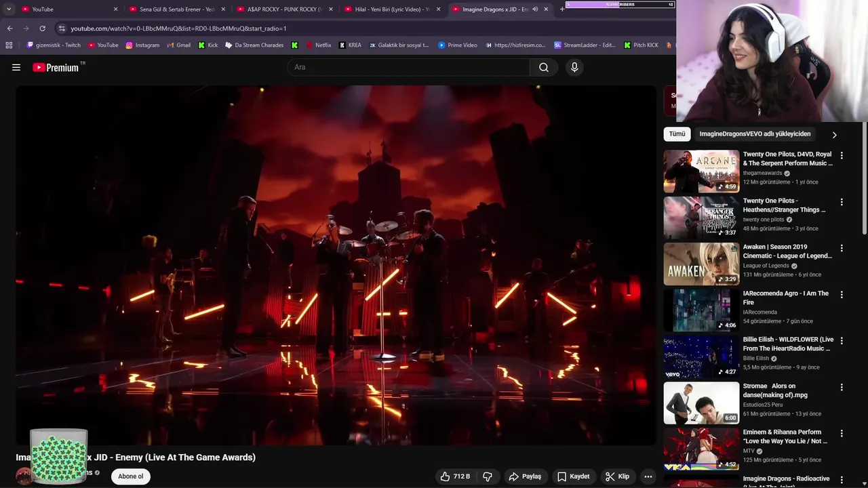The height and width of the screenshot is (488, 868).
Task: Open Billie Eilish WILDFLOWER thumbnail
Action: [701, 357]
